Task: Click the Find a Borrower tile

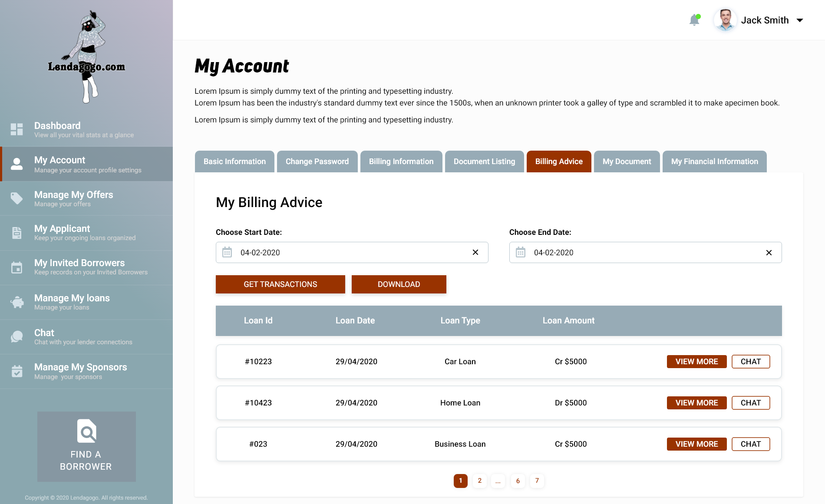Action: pos(86,446)
